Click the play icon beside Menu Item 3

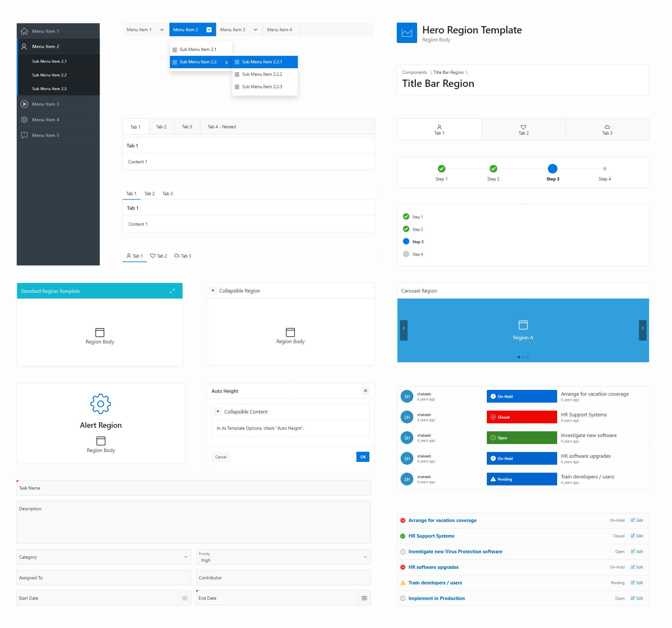[24, 104]
